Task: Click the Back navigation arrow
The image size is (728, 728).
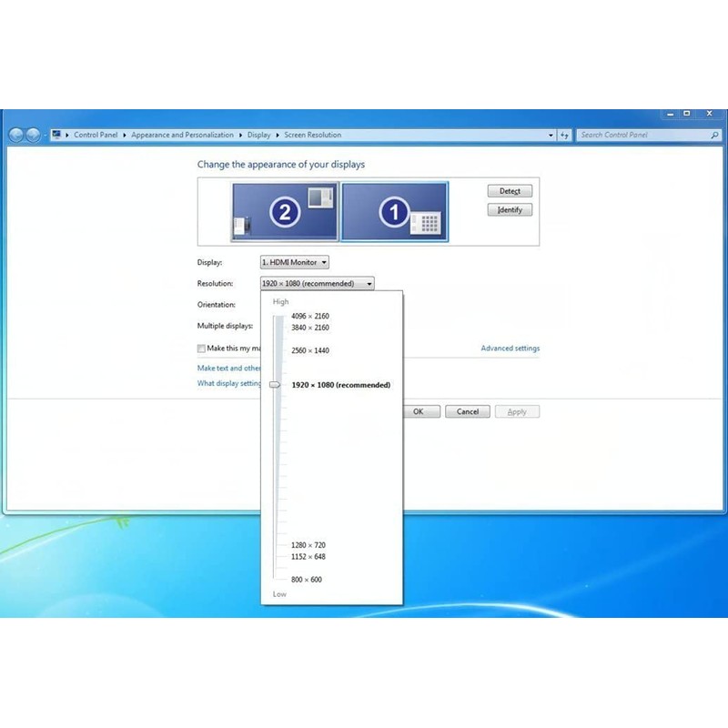Action: (x=16, y=135)
